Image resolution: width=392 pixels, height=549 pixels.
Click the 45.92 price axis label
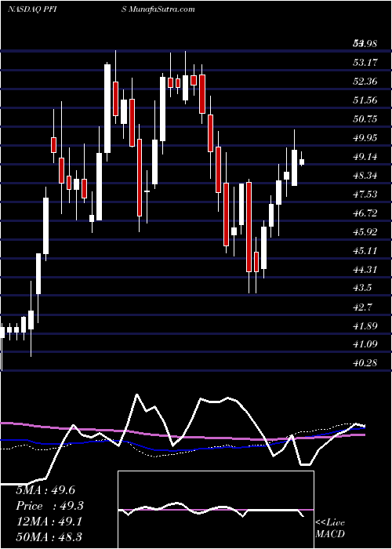pyautogui.click(x=365, y=232)
